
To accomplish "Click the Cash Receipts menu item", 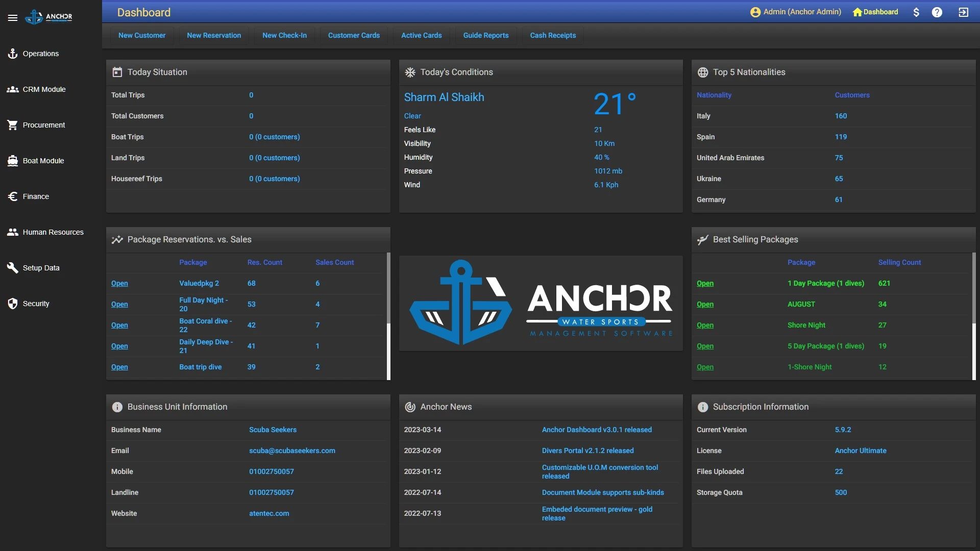I will pos(553,35).
